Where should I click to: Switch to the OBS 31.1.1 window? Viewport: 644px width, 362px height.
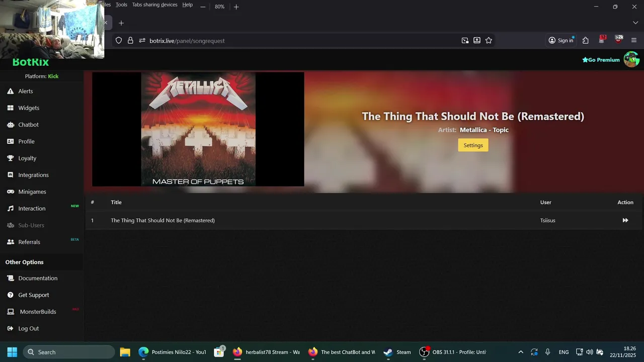click(x=454, y=352)
